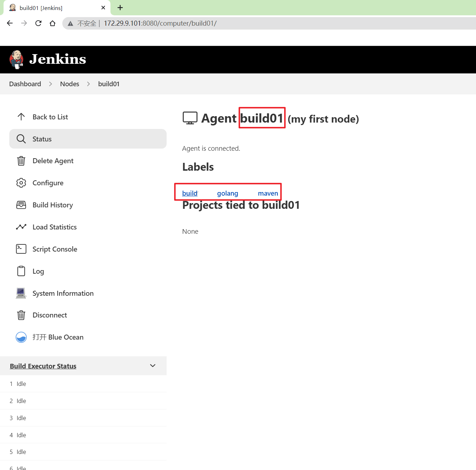Click the terminal icon beside Script Console
The height and width of the screenshot is (470, 476).
coord(21,249)
